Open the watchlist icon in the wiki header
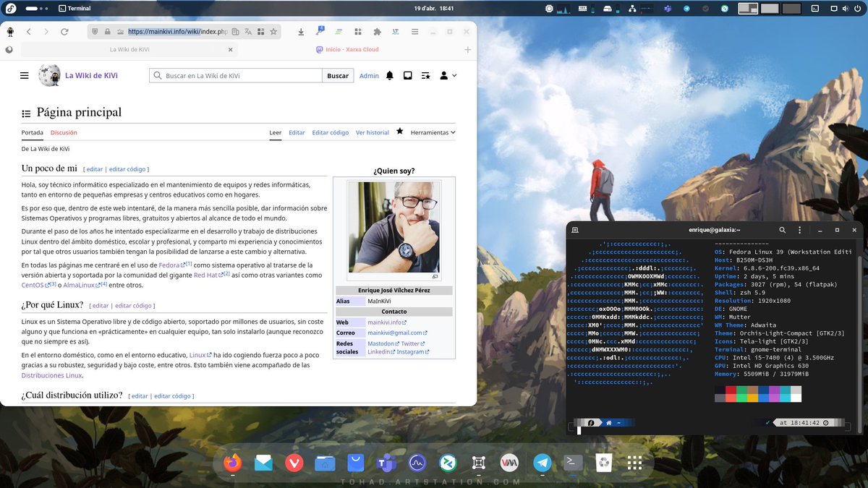Image resolution: width=868 pixels, height=488 pixels. 425,75
